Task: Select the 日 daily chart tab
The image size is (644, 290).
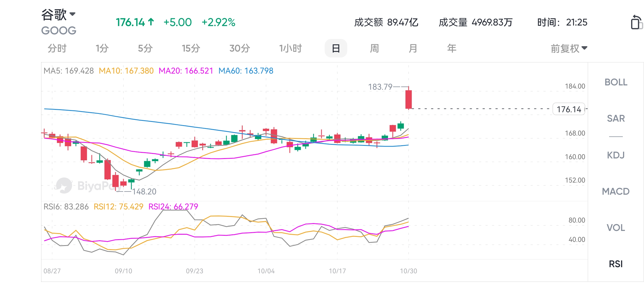Action: (x=336, y=48)
